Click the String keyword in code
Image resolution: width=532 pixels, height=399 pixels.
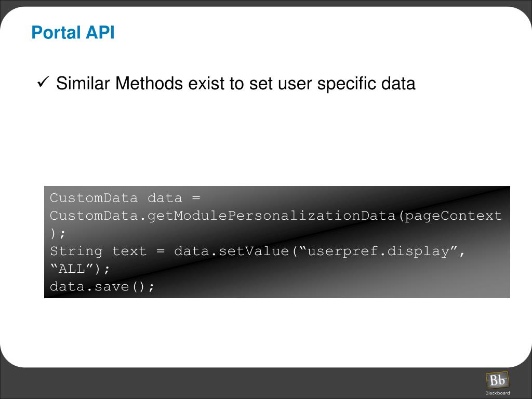pos(76,251)
